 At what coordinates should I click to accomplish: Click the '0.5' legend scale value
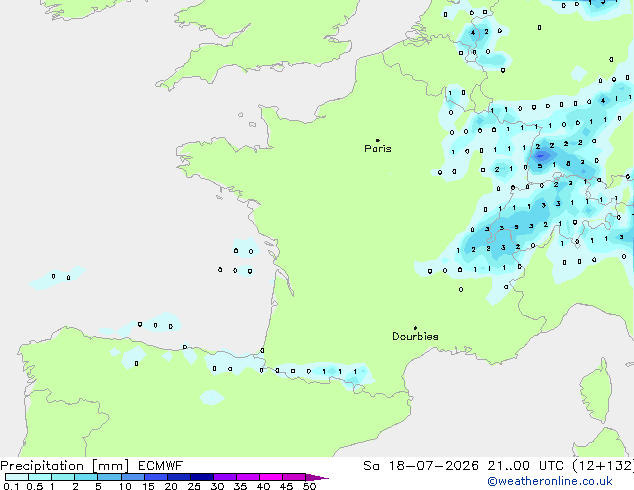[34, 486]
